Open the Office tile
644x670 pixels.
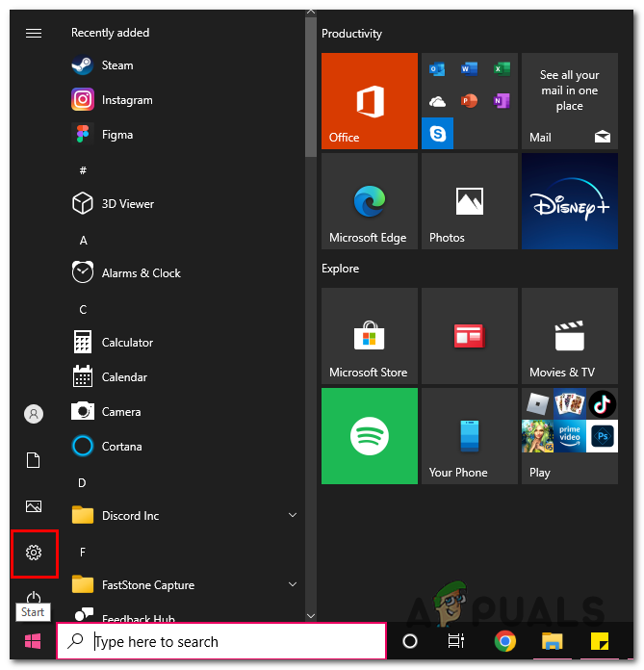point(370,101)
